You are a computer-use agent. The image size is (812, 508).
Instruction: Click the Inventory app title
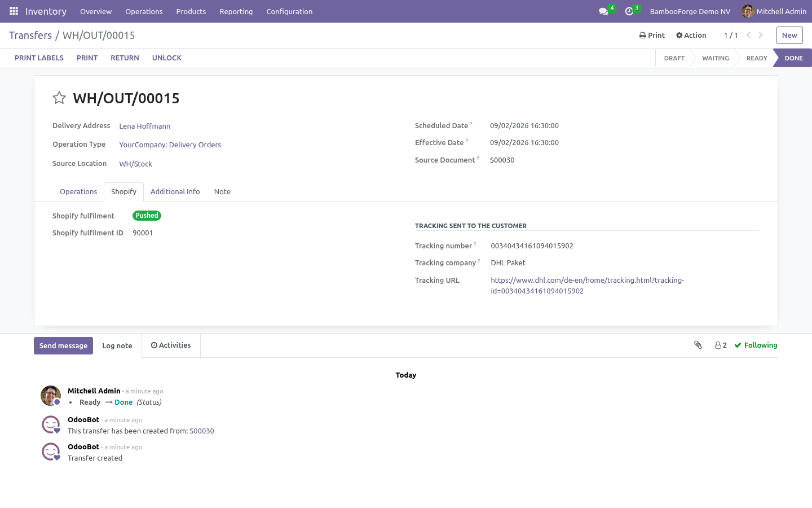coord(46,11)
